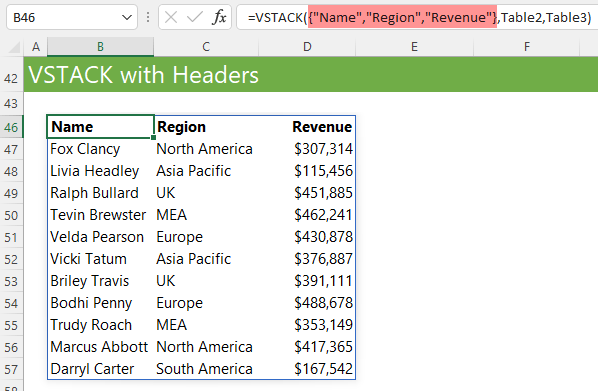598x391 pixels.
Task: Select cell 'Bodhi Penny'
Action: click(x=100, y=303)
